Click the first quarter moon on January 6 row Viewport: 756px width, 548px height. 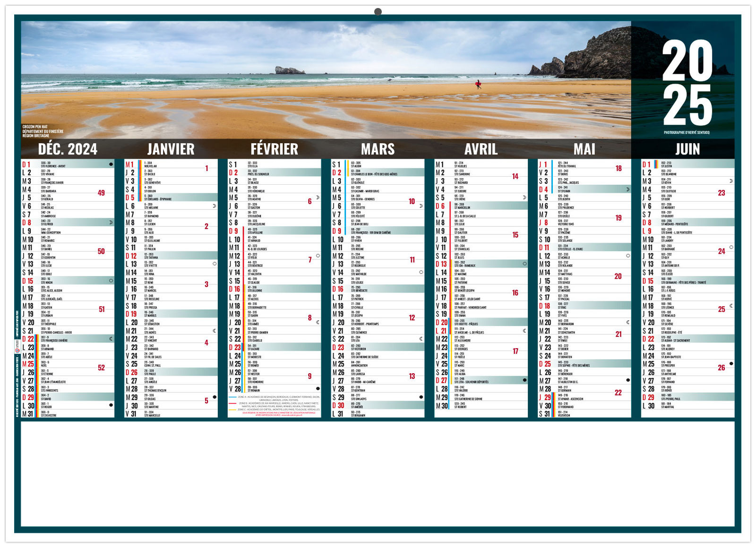coord(215,206)
